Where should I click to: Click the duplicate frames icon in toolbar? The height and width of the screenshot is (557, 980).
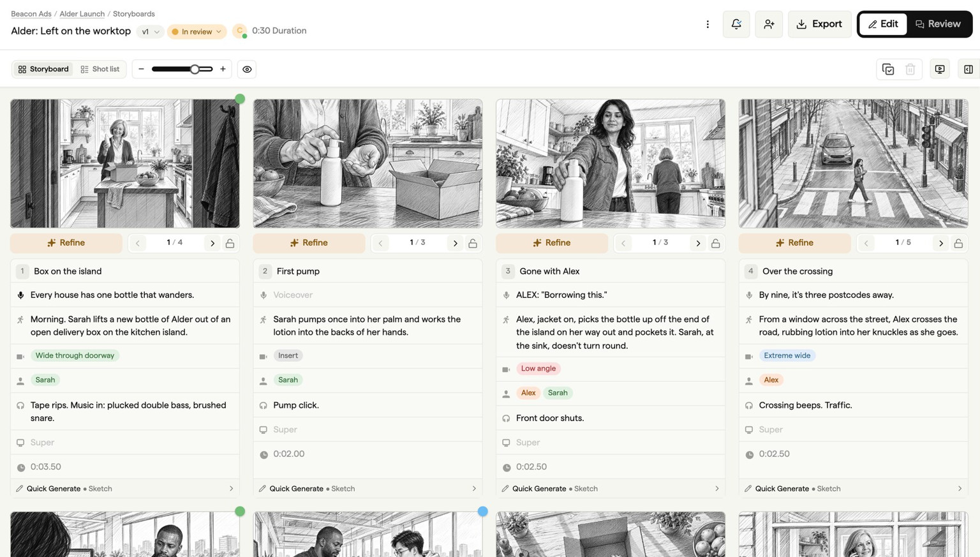click(888, 69)
